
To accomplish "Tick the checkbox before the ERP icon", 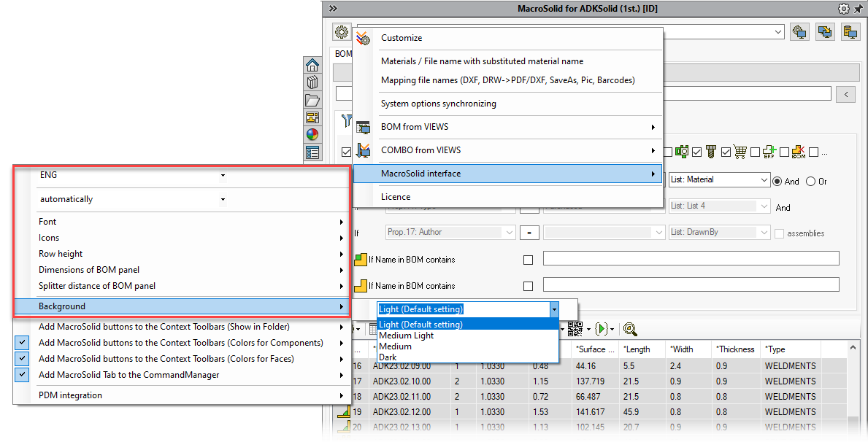I will 755,152.
